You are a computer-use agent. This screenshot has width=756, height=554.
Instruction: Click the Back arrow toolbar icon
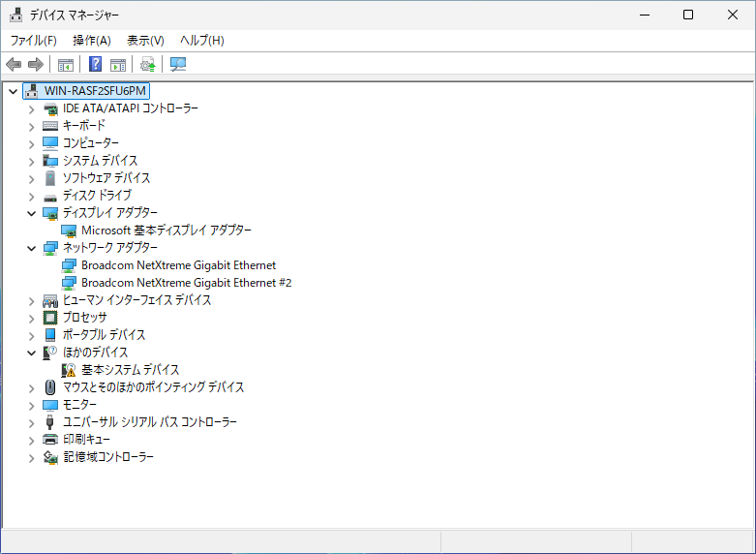point(14,65)
